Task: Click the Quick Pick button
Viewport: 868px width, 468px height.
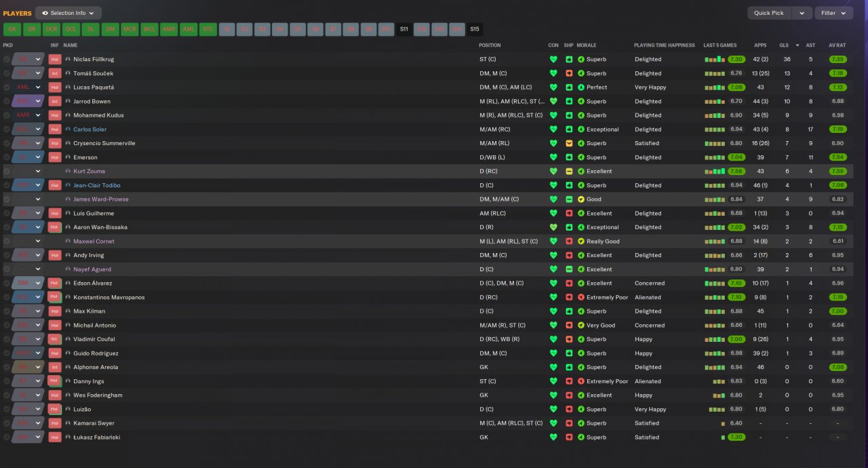Action: pyautogui.click(x=769, y=13)
